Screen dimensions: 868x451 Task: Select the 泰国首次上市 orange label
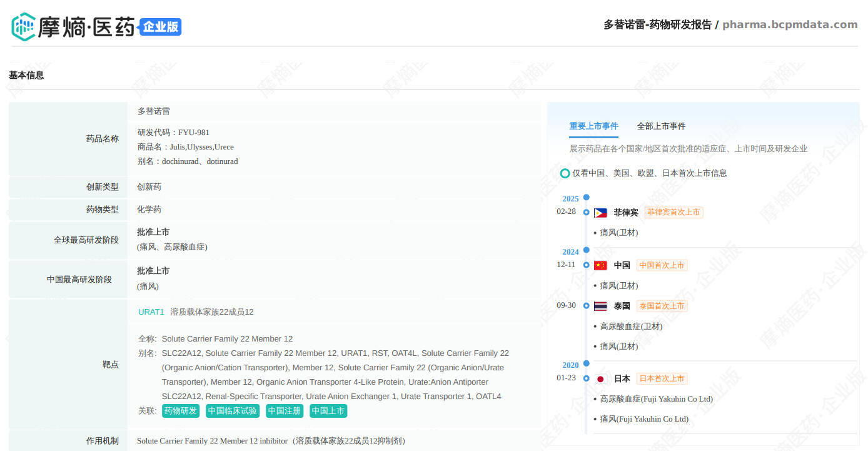[662, 306]
